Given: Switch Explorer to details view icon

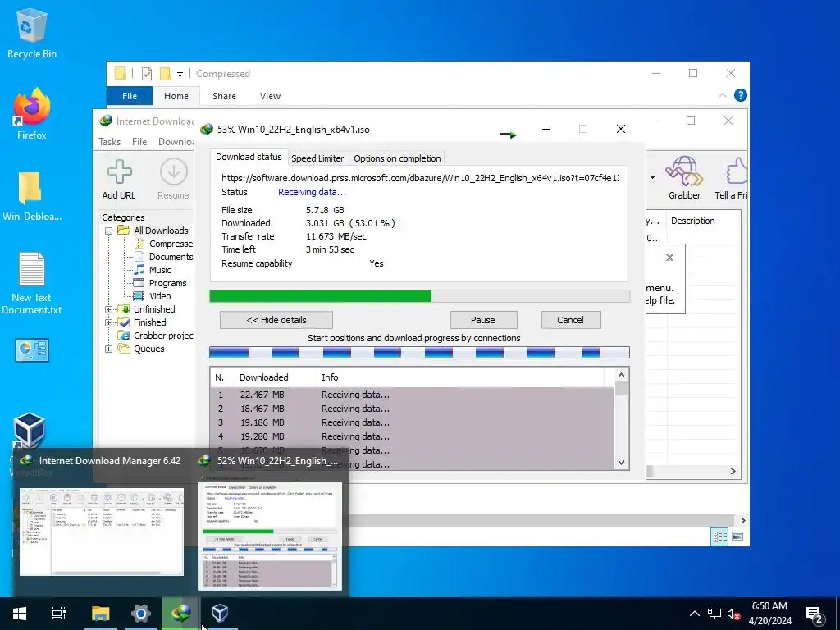Looking at the screenshot, I should point(719,536).
